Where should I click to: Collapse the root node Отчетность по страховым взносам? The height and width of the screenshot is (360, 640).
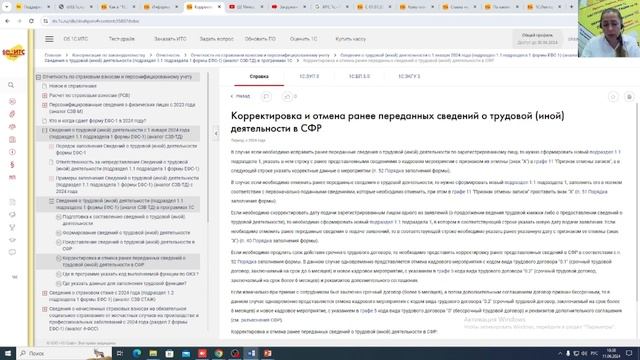(x=38, y=77)
